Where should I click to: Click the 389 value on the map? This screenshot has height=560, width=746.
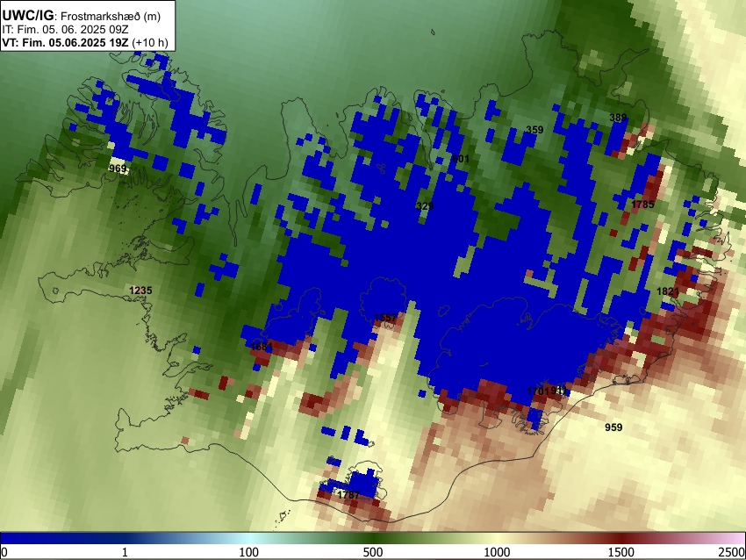(x=618, y=118)
